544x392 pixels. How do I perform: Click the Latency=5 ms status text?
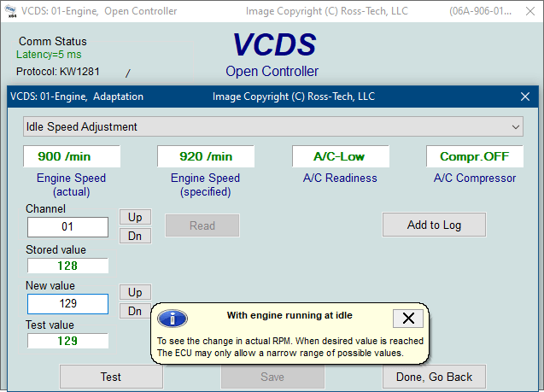pyautogui.click(x=49, y=55)
